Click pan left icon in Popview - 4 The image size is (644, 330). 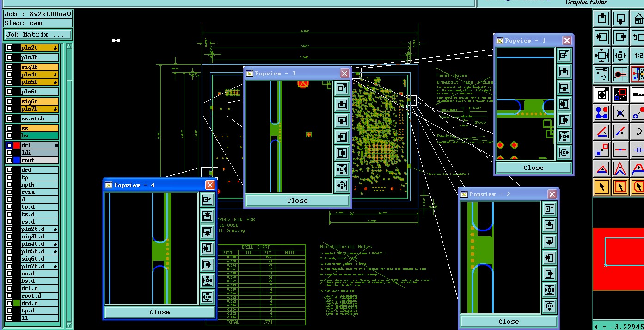(207, 248)
